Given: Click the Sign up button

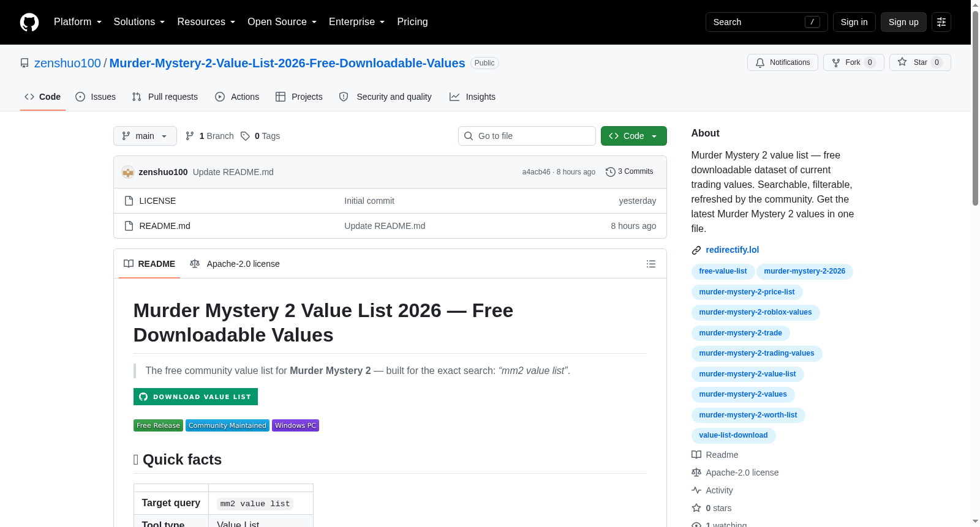Looking at the screenshot, I should pos(903,22).
